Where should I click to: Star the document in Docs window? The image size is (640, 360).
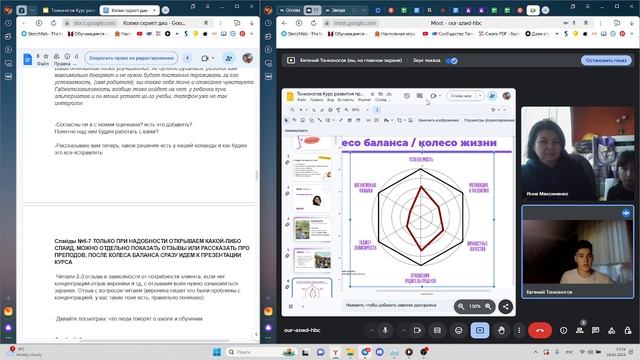click(46, 56)
